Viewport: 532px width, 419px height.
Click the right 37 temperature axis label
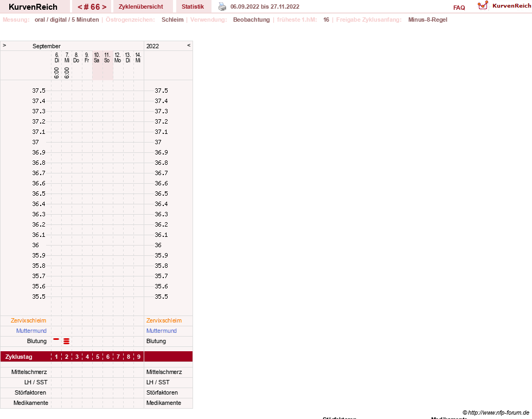tap(158, 142)
